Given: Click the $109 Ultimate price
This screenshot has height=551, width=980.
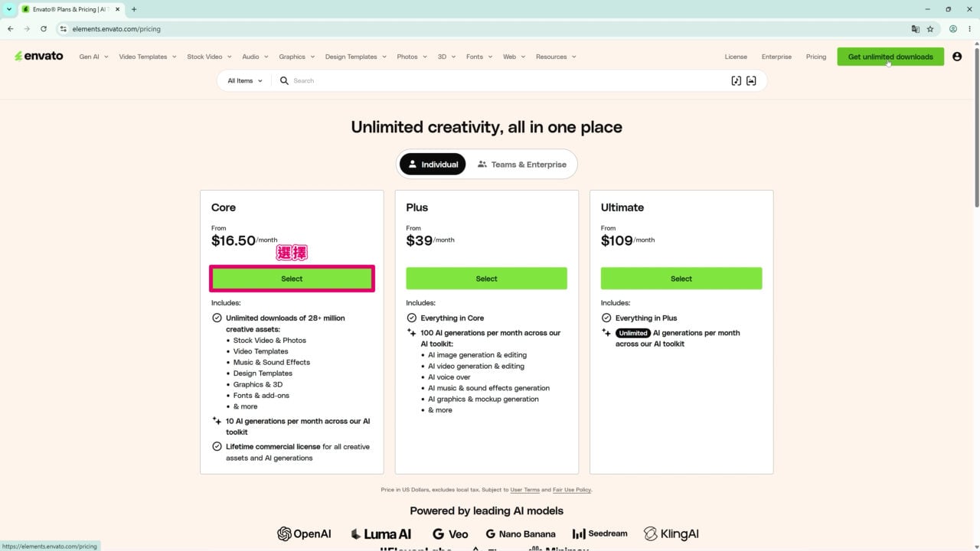Looking at the screenshot, I should click(617, 240).
